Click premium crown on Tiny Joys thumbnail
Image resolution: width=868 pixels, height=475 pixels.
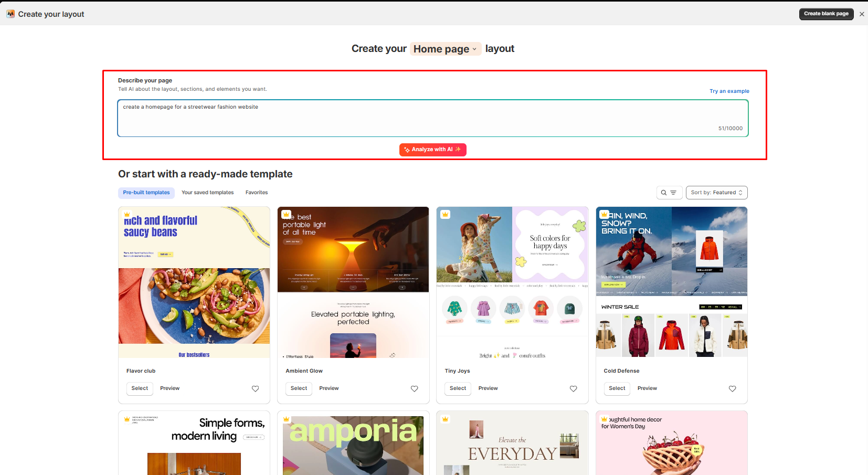pos(445,215)
